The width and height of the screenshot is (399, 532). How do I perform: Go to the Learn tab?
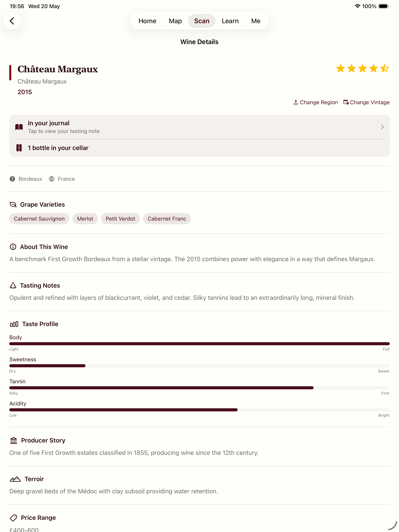(x=230, y=21)
